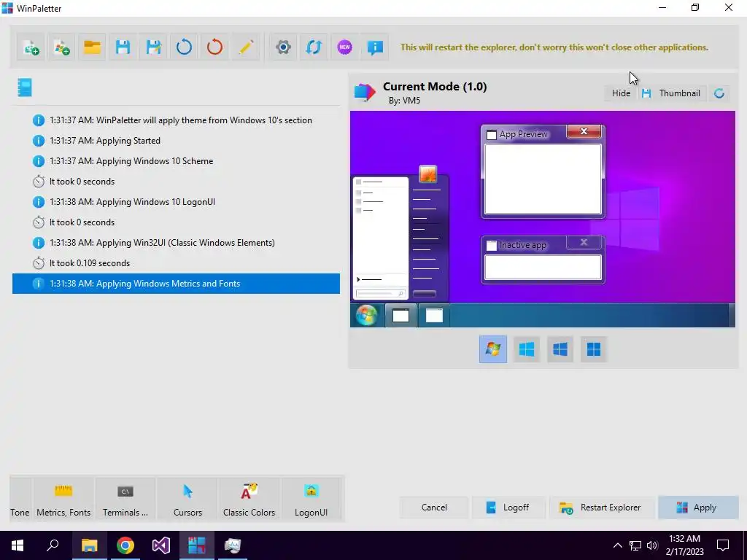Select the Windows 11 preview style logo

pos(594,349)
